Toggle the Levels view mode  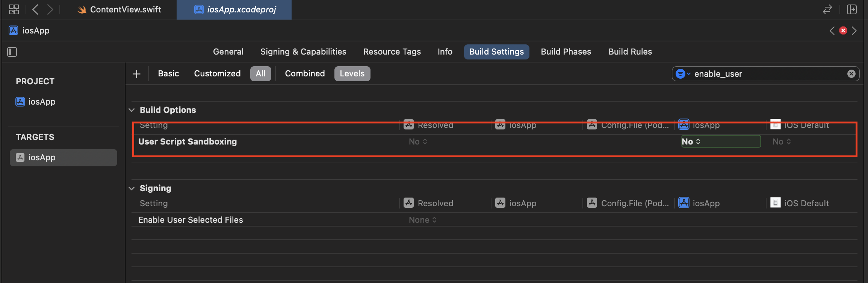pos(352,74)
